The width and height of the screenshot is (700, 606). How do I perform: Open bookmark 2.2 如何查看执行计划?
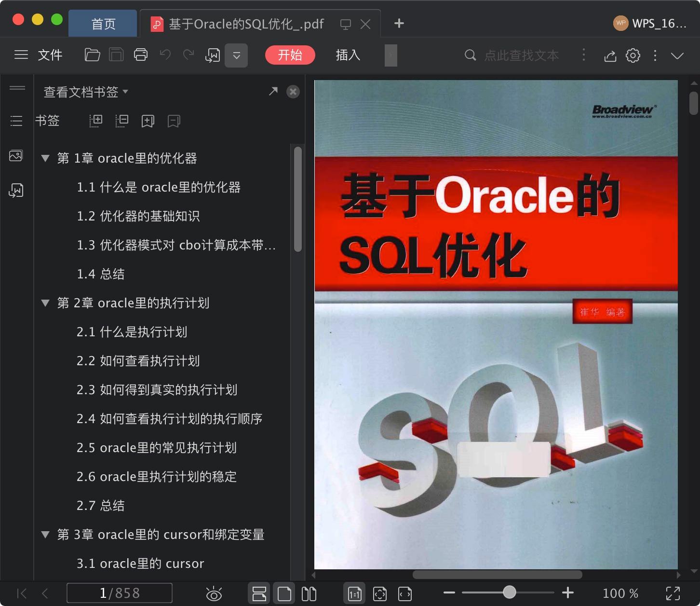[138, 361]
